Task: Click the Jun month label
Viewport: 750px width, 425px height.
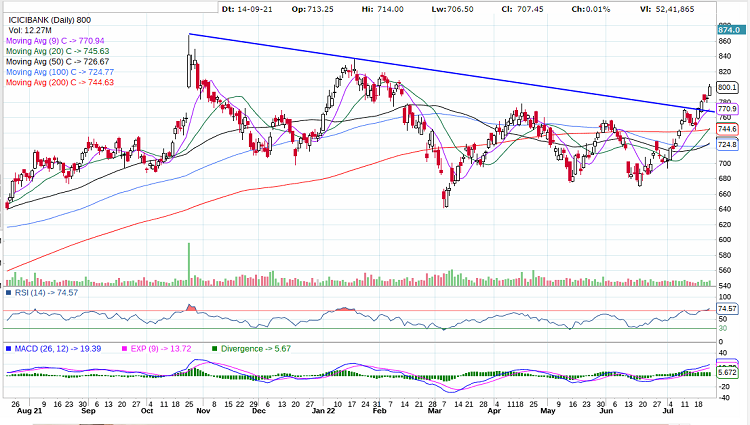Action: click(x=606, y=411)
